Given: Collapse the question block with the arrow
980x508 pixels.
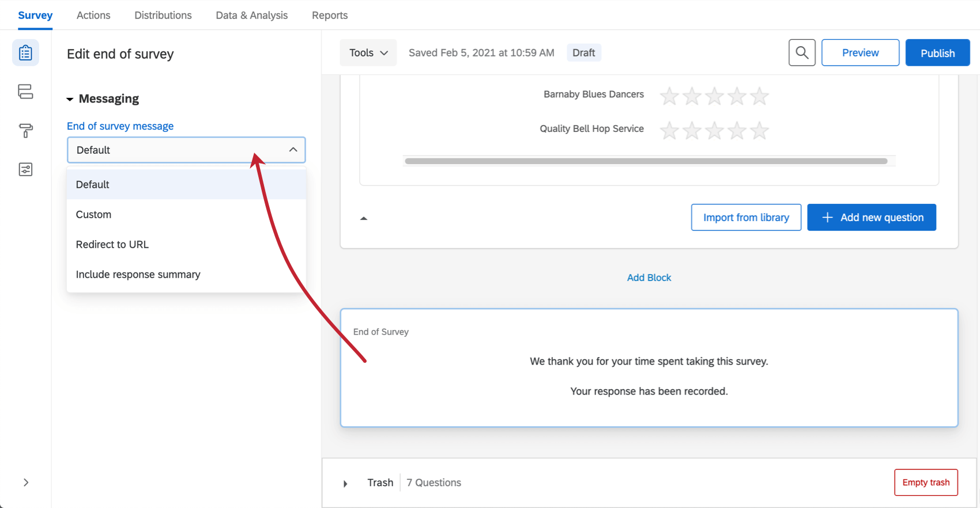Looking at the screenshot, I should click(x=364, y=218).
